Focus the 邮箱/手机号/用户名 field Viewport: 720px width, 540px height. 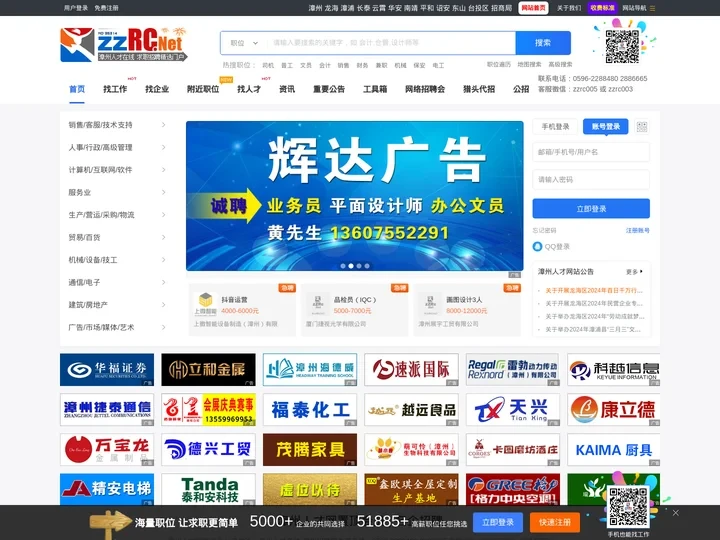pos(591,152)
